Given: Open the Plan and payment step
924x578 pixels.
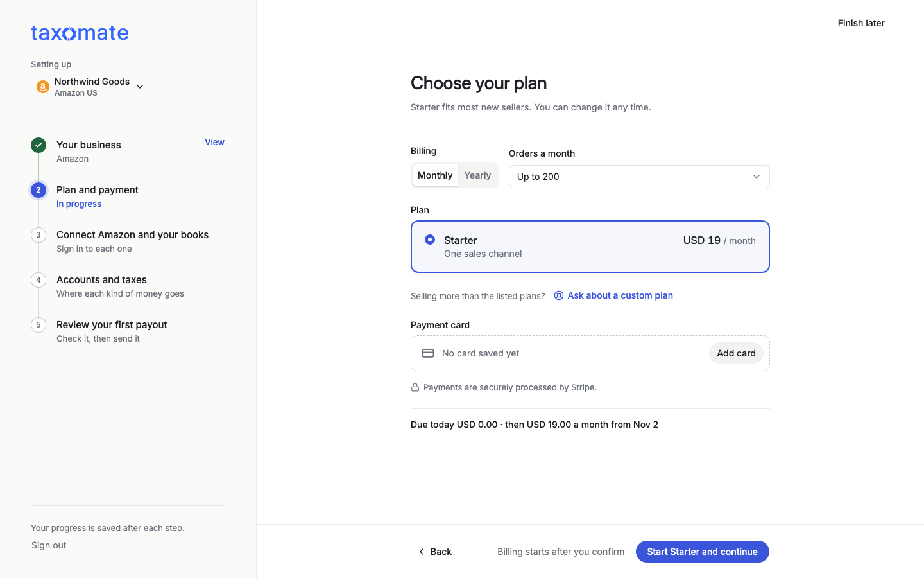Looking at the screenshot, I should pos(98,190).
